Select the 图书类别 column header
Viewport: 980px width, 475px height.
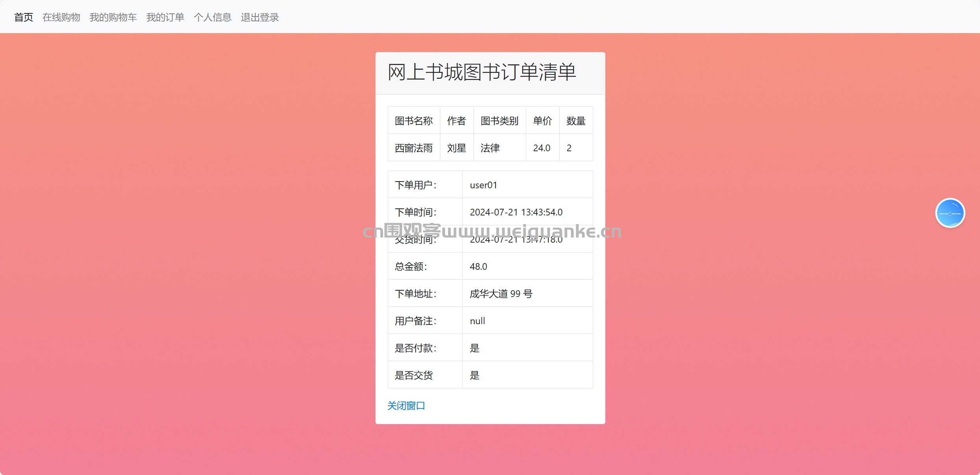pos(499,121)
